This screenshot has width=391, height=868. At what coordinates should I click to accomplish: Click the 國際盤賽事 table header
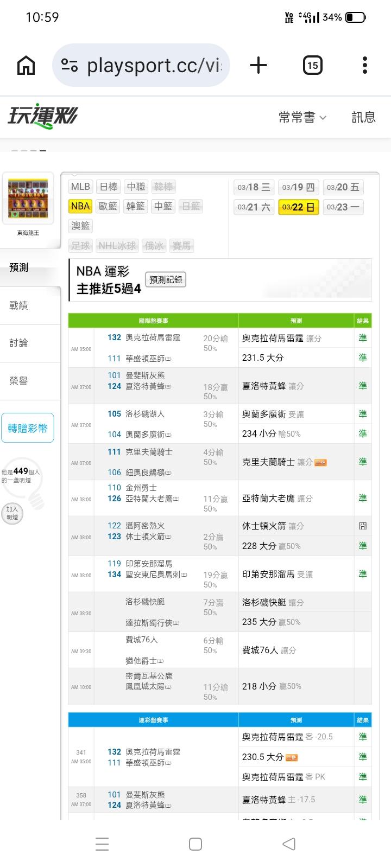click(154, 321)
